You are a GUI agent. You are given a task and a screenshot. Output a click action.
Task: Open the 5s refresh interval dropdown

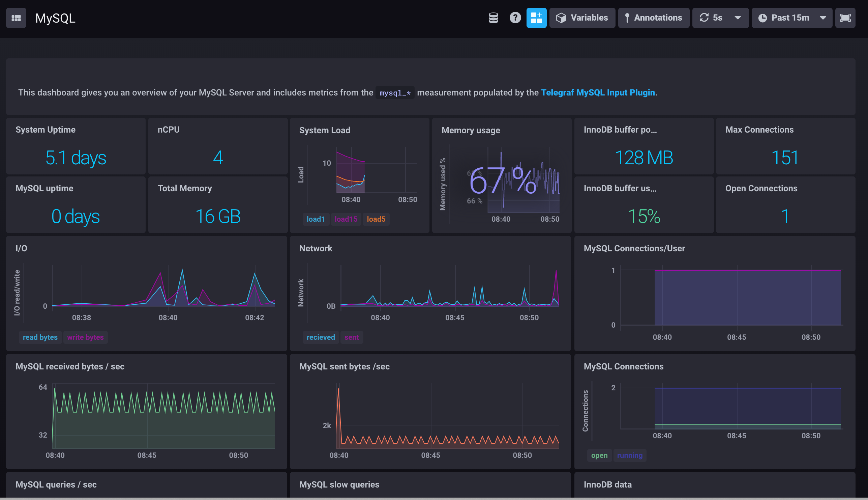(x=738, y=18)
